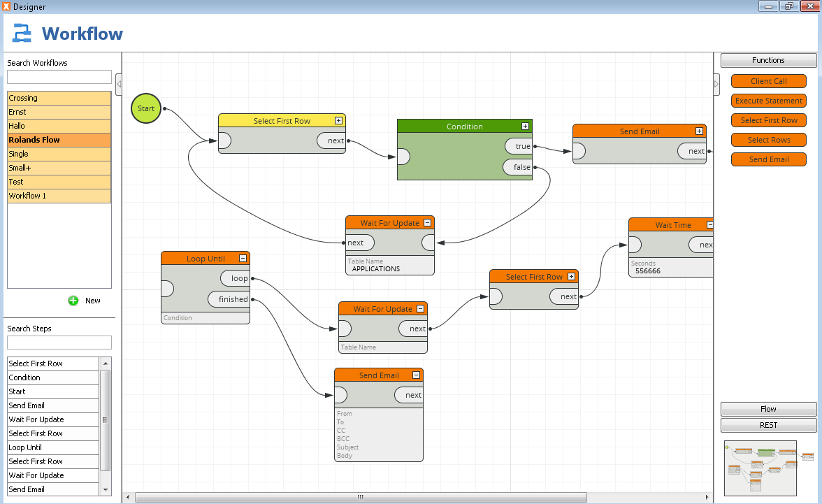The image size is (822, 504).
Task: Collapse the Wait For Update node with APPLICATIONS
Action: coord(427,223)
